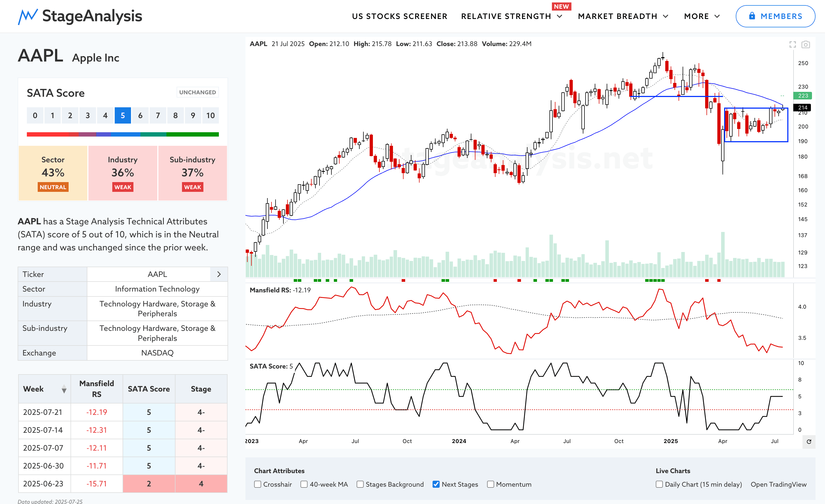Click the NEUTRAL tag in Sector card
Screen dimensions: 825x504
(53, 187)
